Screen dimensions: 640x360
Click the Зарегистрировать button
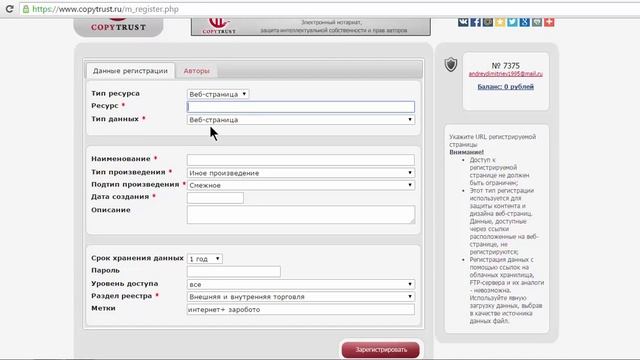[x=380, y=350]
